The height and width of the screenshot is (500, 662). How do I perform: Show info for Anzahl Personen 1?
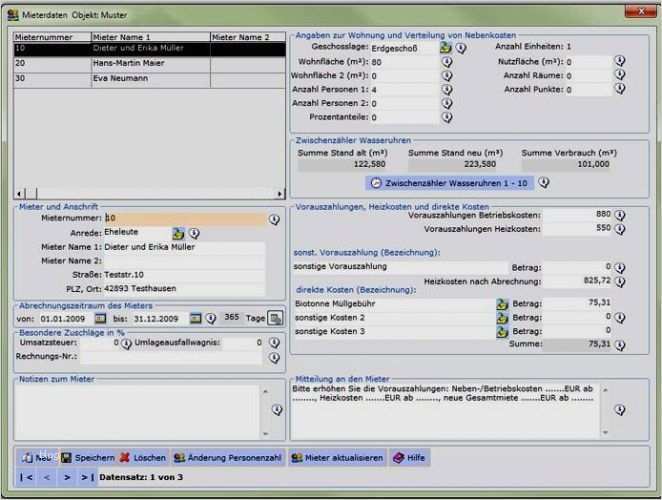coord(447,90)
